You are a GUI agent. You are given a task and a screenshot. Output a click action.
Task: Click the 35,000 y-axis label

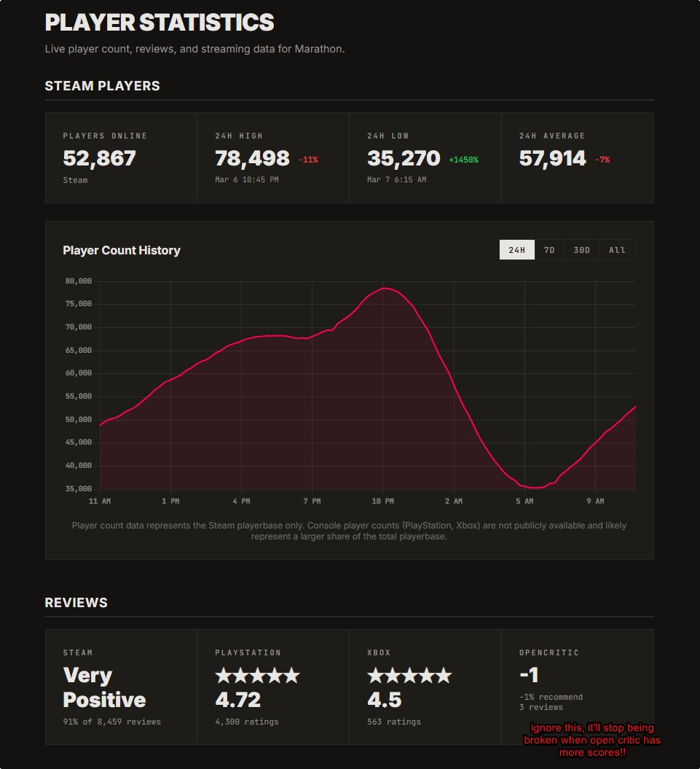click(x=79, y=489)
